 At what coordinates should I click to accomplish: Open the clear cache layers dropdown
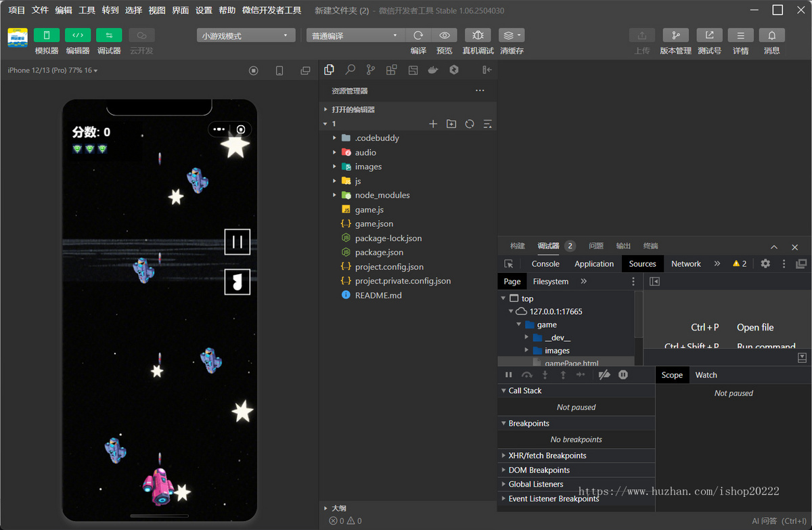tap(512, 35)
